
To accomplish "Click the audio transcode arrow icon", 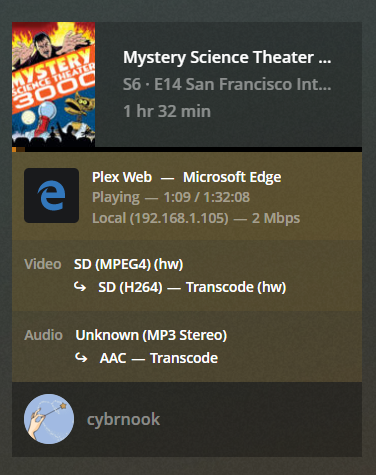I will (x=81, y=357).
